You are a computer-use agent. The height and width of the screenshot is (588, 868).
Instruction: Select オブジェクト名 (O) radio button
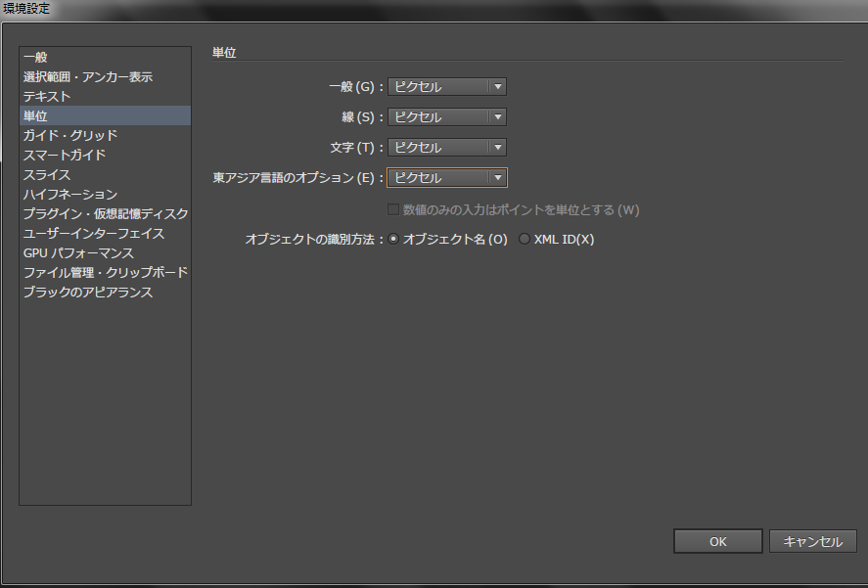(393, 239)
